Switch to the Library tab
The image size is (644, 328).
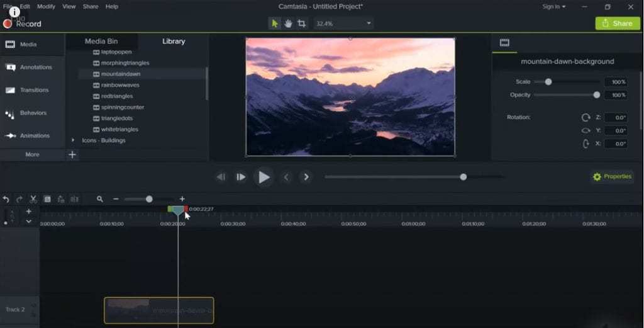tap(174, 41)
